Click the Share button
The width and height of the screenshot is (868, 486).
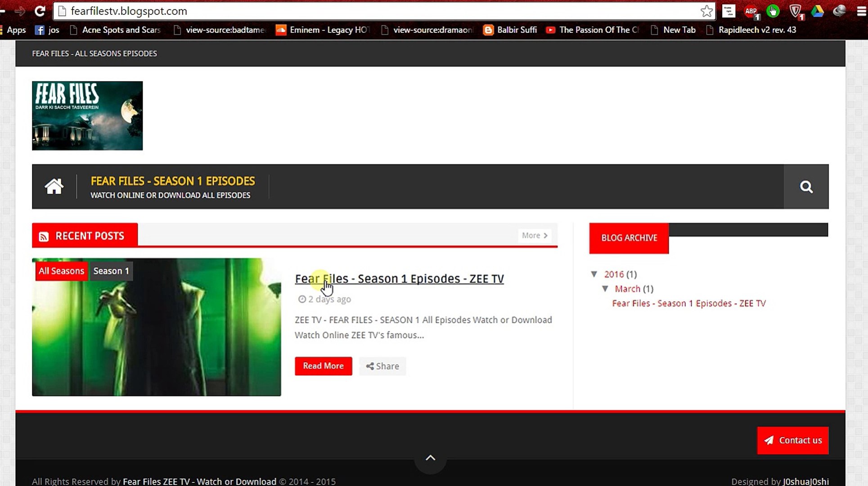pyautogui.click(x=382, y=366)
